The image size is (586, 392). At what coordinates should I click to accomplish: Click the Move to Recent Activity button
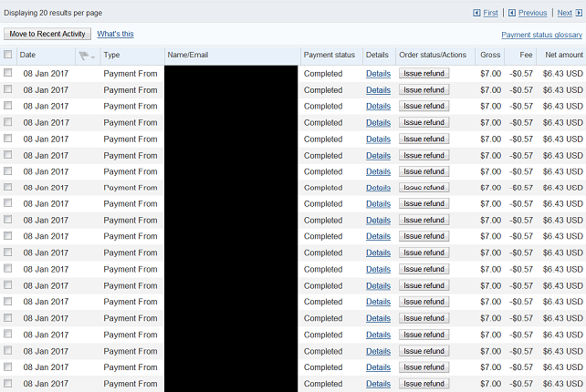point(47,34)
